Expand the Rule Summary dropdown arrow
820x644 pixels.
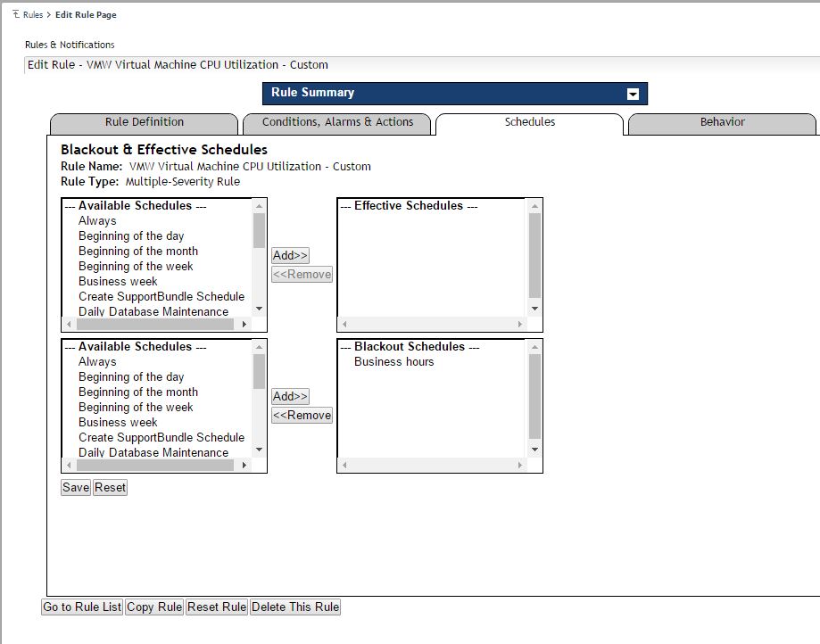pos(633,94)
